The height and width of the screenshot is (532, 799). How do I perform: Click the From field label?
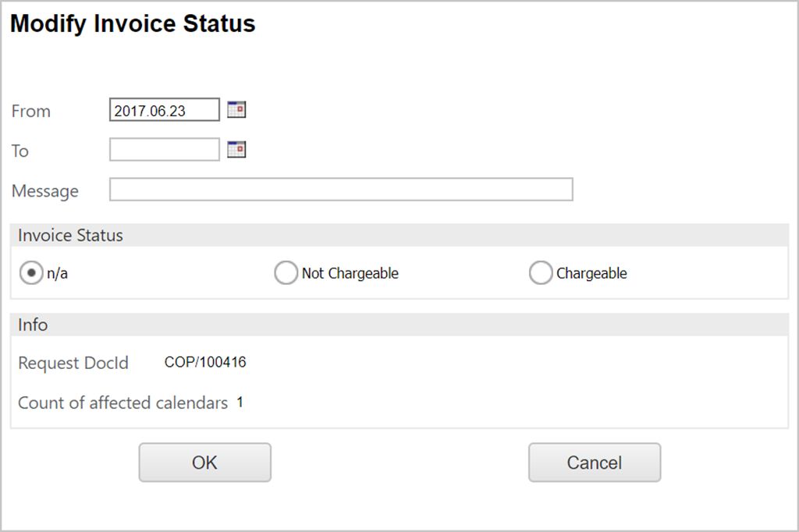[31, 112]
